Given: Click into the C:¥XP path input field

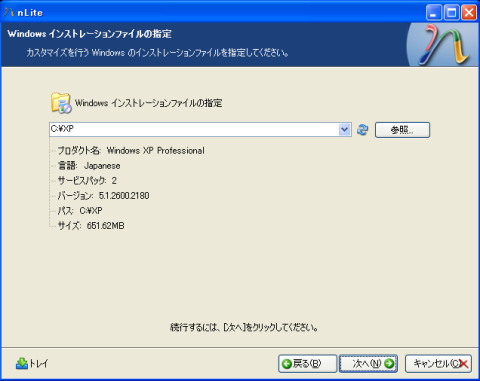Looking at the screenshot, I should 194,129.
